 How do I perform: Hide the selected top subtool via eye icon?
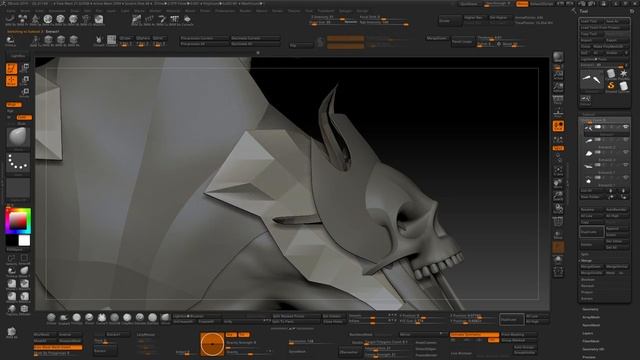[625, 127]
